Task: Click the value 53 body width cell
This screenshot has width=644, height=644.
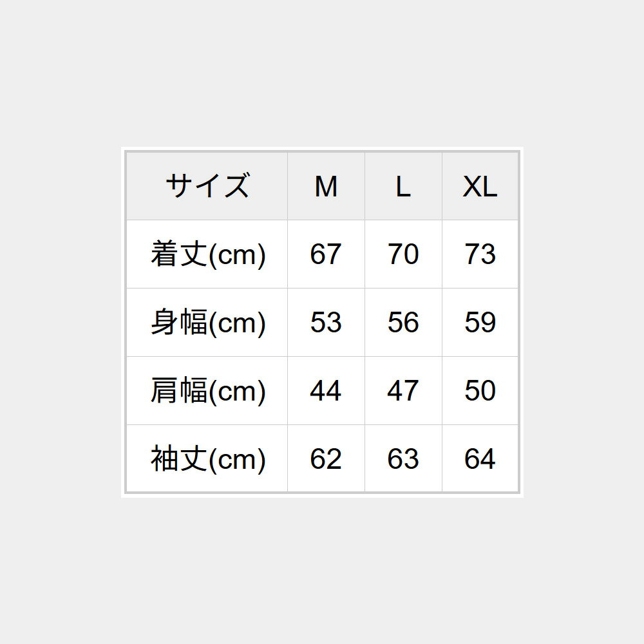Action: (x=326, y=323)
